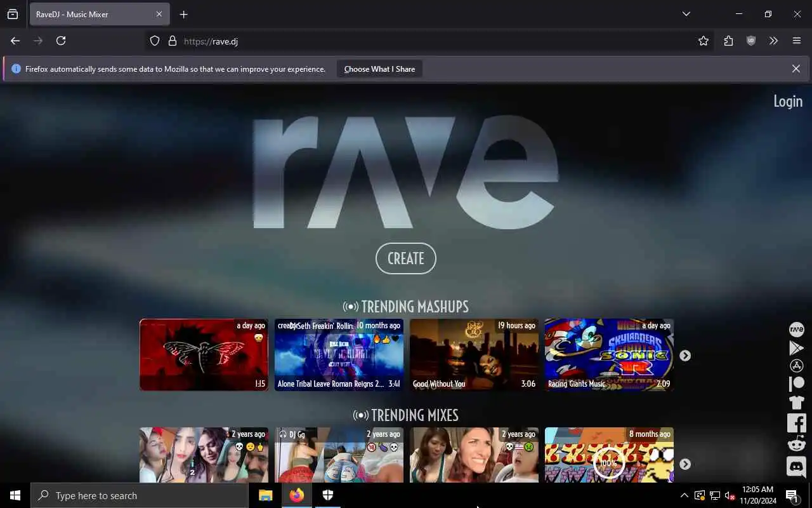The width and height of the screenshot is (812, 508).
Task: Open the 8 months ago trending mix
Action: [609, 455]
